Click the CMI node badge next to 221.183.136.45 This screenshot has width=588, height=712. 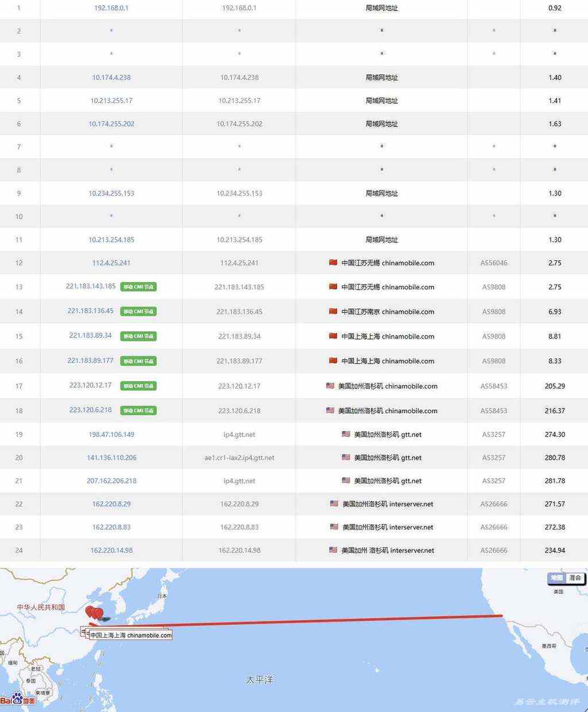coord(138,311)
